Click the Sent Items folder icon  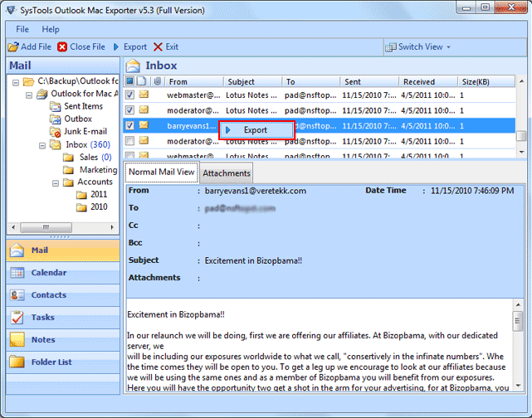tap(56, 106)
